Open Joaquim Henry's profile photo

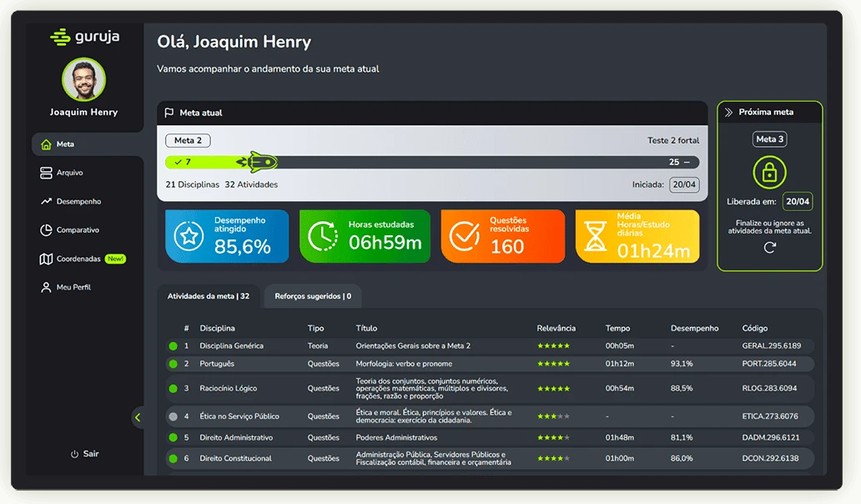coord(83,79)
